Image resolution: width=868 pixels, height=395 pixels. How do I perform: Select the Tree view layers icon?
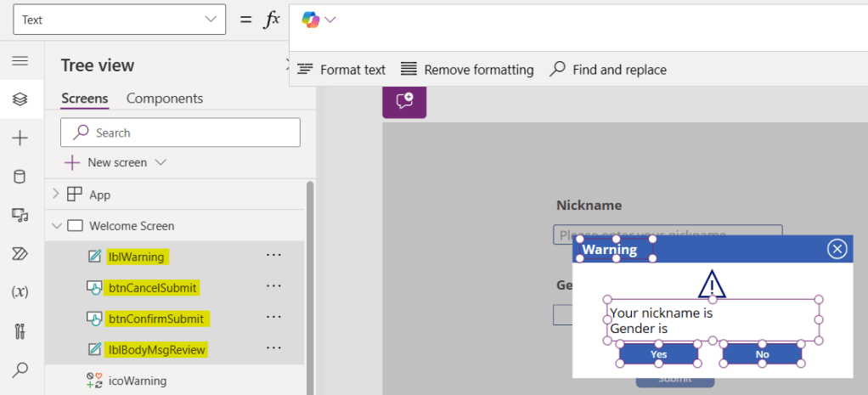tap(20, 99)
